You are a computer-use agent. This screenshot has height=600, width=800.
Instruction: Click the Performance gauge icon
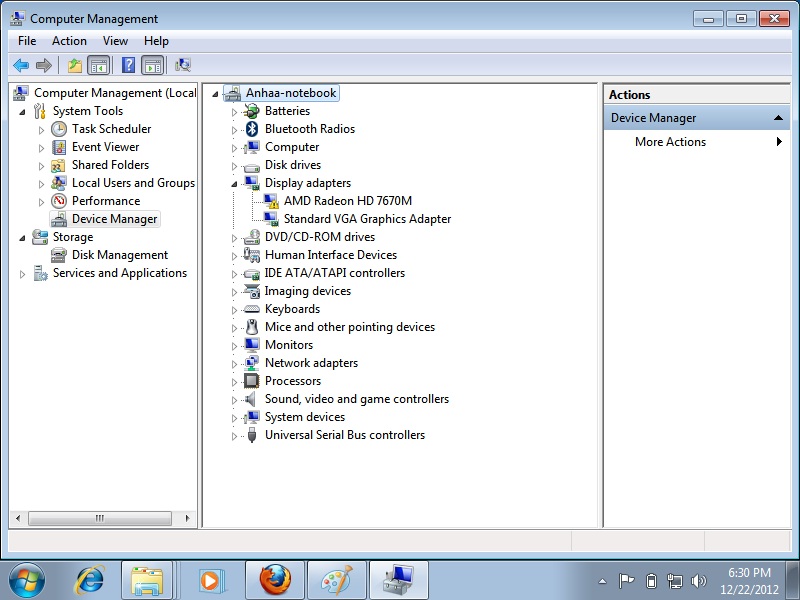pyautogui.click(x=59, y=201)
